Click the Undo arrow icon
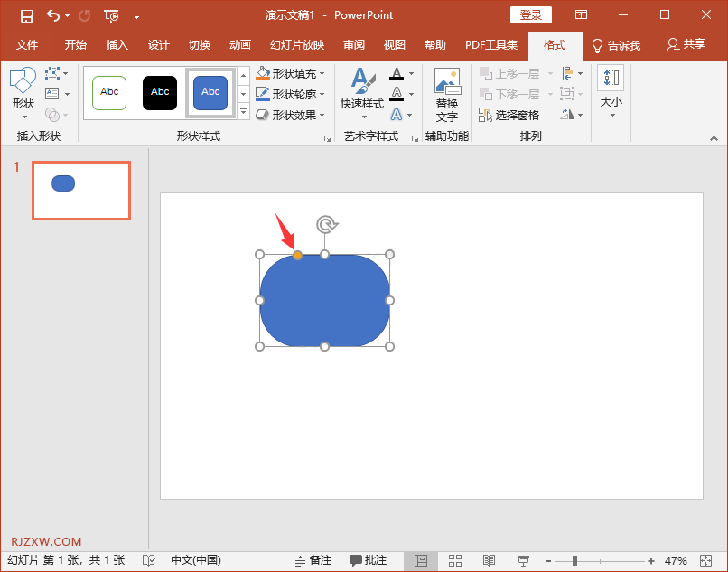This screenshot has height=572, width=728. (x=53, y=15)
